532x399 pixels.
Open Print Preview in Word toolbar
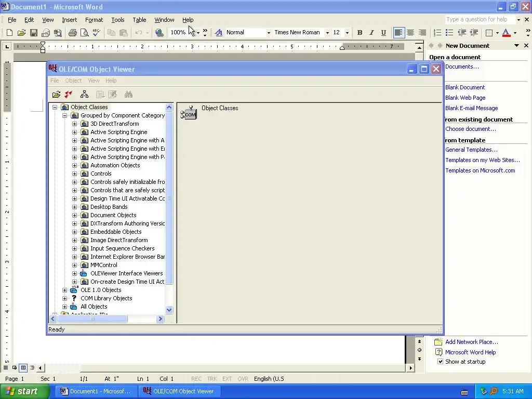[85, 33]
